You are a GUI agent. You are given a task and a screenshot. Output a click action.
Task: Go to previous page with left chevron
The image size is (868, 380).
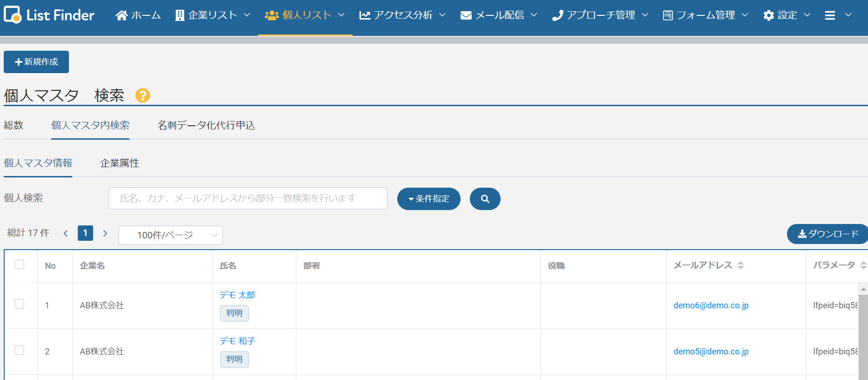66,233
